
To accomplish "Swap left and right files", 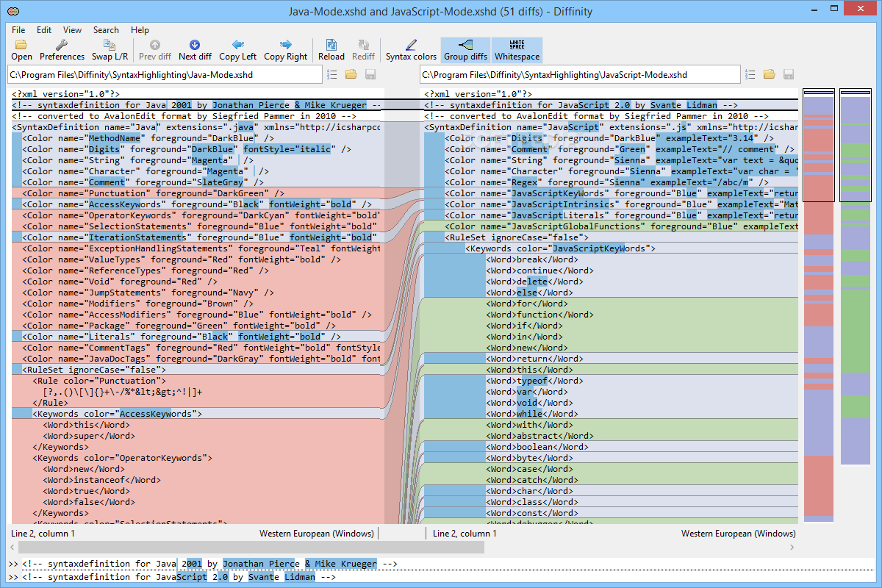I will pyautogui.click(x=110, y=50).
